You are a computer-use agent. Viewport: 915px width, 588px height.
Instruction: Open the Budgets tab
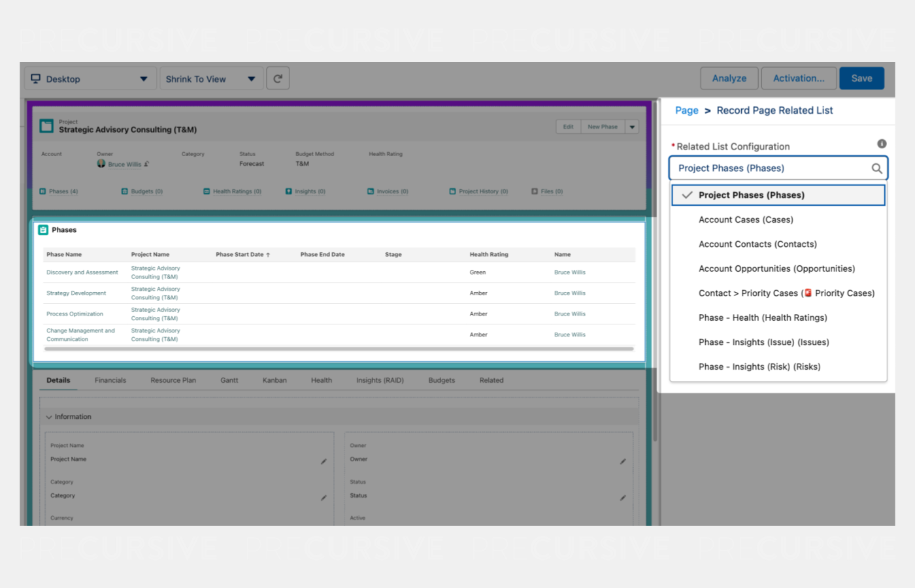(442, 380)
